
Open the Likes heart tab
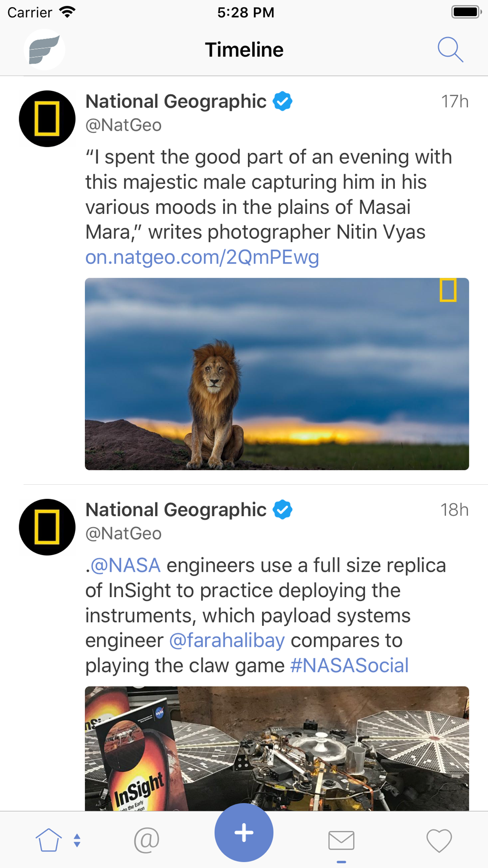coord(439,841)
